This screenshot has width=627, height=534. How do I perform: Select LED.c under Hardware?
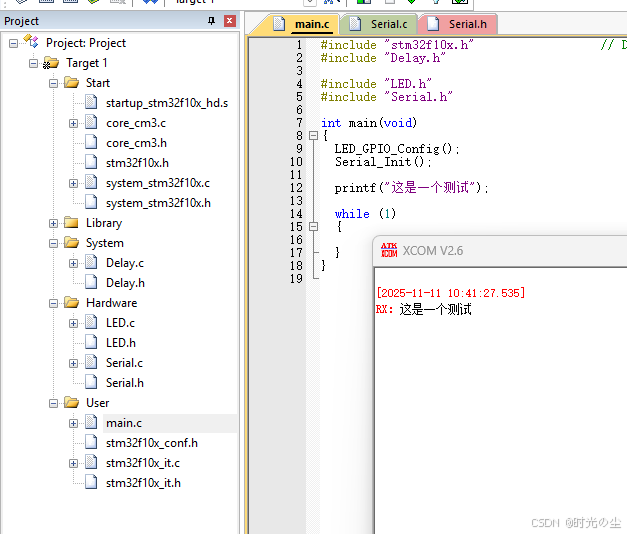[120, 323]
